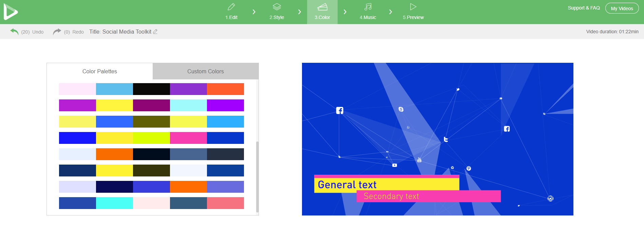
Task: Click the Redo arrow icon
Action: [57, 32]
